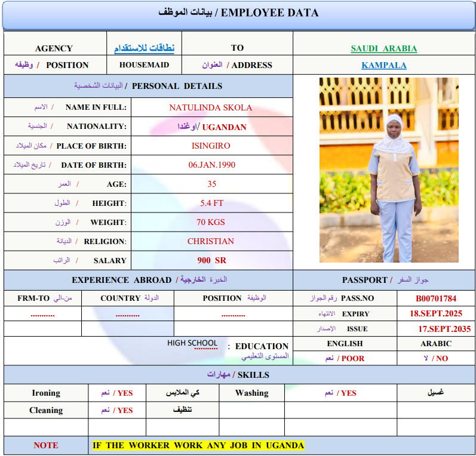
Task: Click the SAUDI ARABIA link
Action: [383, 48]
